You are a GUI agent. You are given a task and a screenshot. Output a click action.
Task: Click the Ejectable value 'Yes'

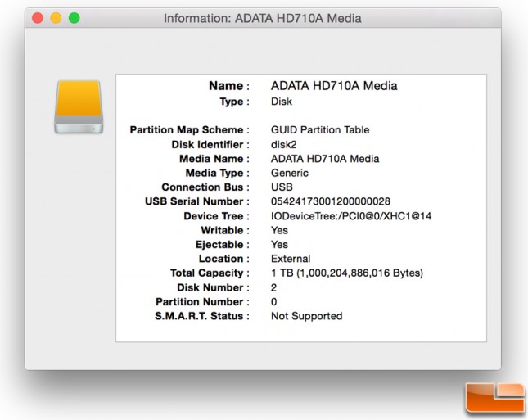point(279,245)
